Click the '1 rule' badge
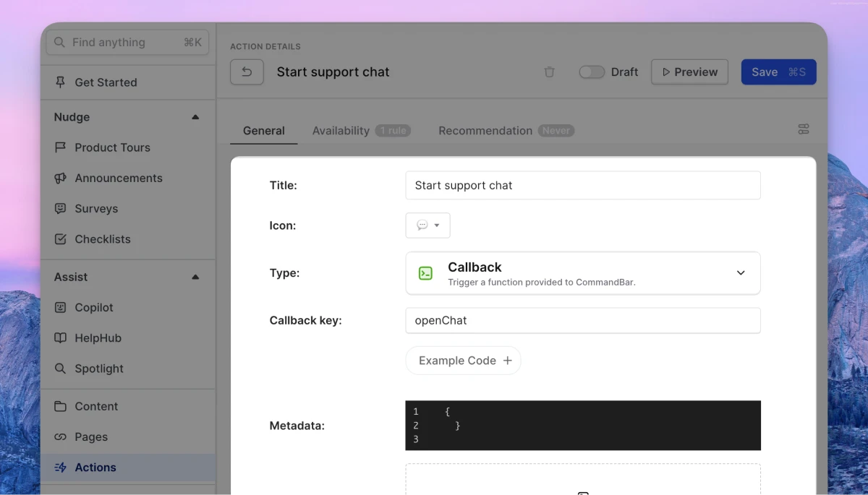Screen dimensions: 868x495 click(x=393, y=131)
